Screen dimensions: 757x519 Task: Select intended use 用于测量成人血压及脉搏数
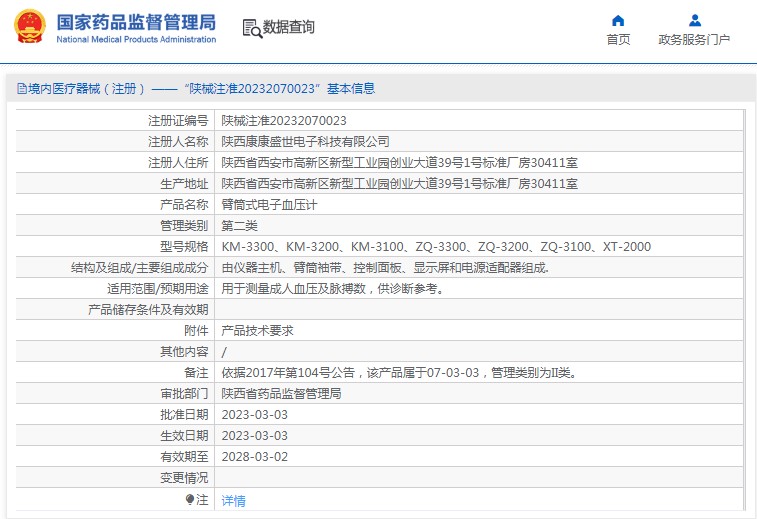(332, 289)
